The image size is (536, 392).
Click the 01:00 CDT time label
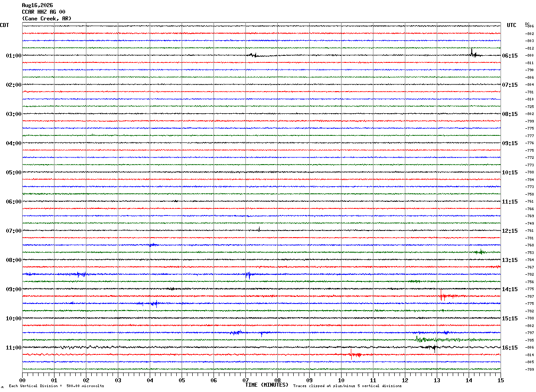[13, 56]
